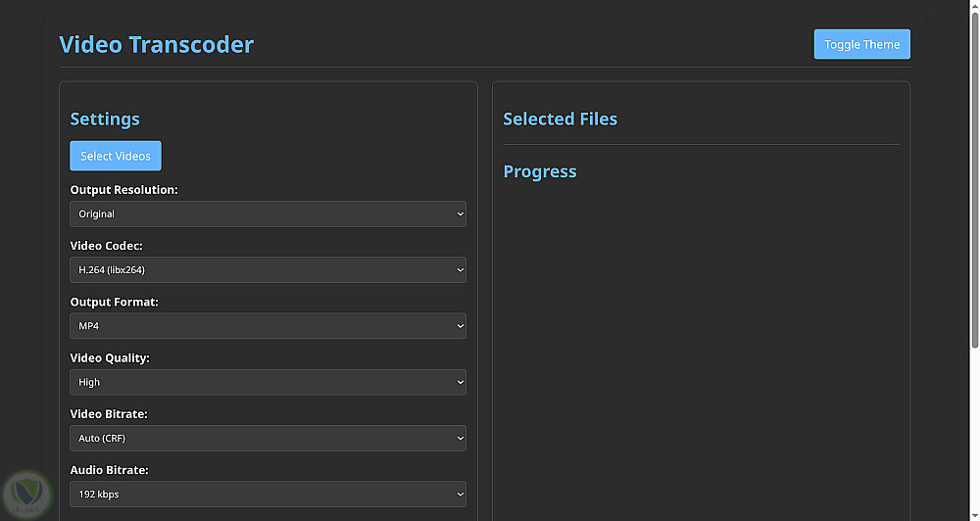
Task: Click the Output Format label
Action: tap(114, 302)
